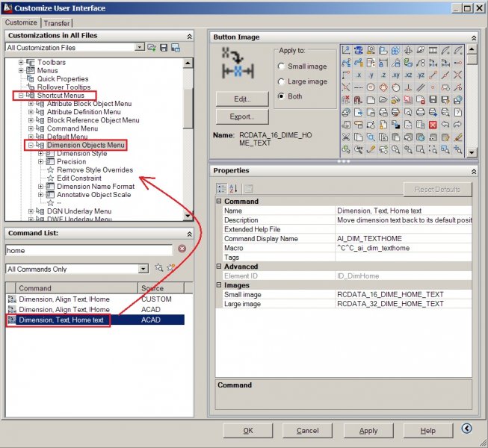Image resolution: width=488 pixels, height=448 pixels.
Task: Sort by the Source column header
Action: point(161,288)
